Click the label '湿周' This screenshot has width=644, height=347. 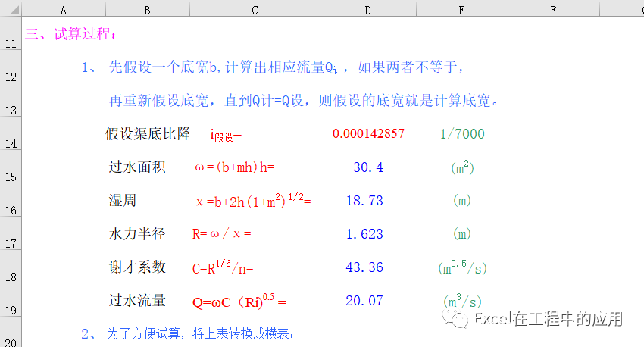pyautogui.click(x=123, y=201)
